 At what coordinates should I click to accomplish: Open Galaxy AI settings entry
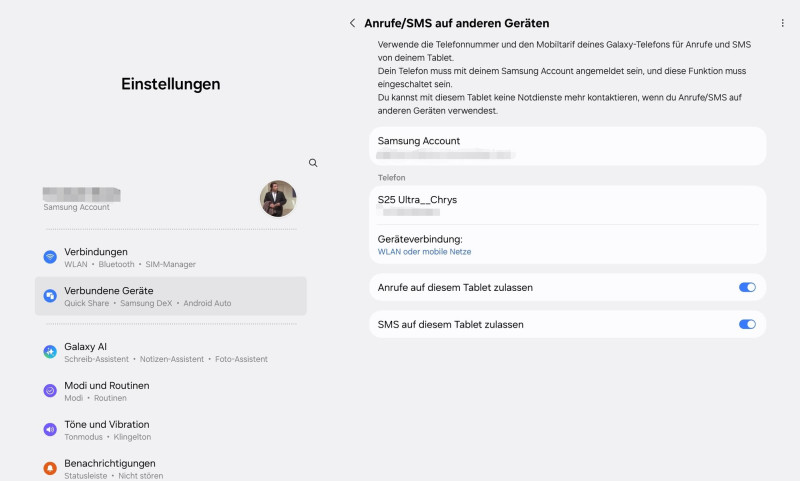pos(171,352)
